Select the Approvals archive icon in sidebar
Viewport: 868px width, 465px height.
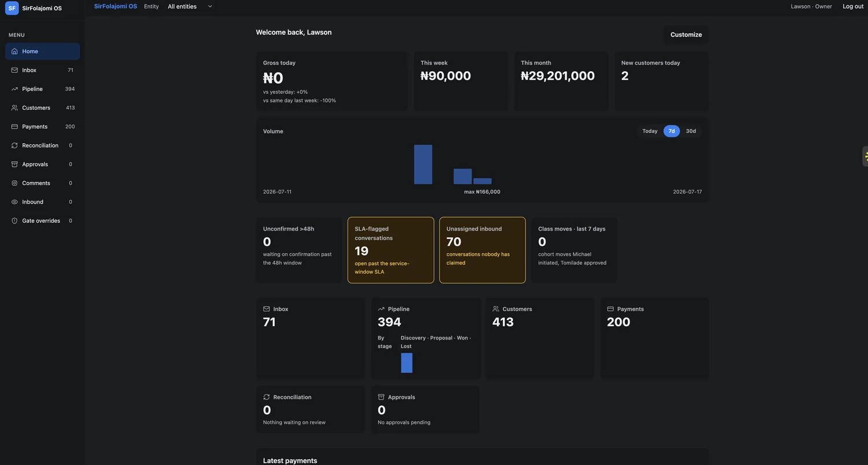pyautogui.click(x=14, y=164)
